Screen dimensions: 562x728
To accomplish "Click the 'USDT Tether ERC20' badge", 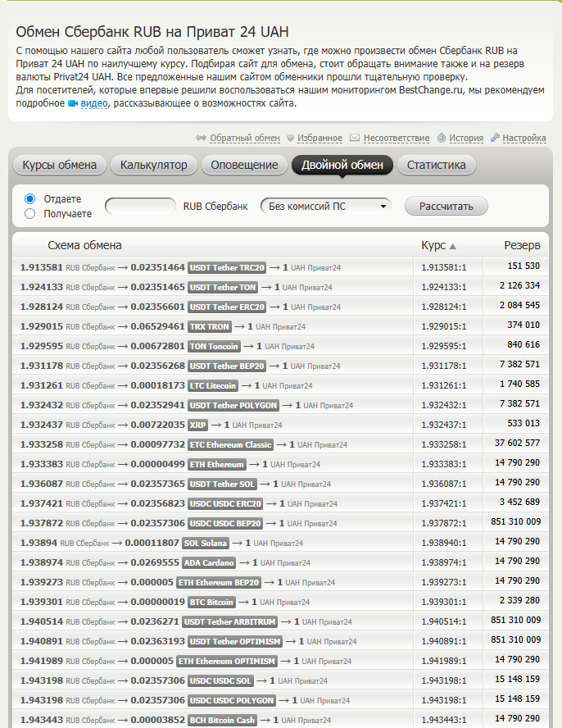I will 227,307.
